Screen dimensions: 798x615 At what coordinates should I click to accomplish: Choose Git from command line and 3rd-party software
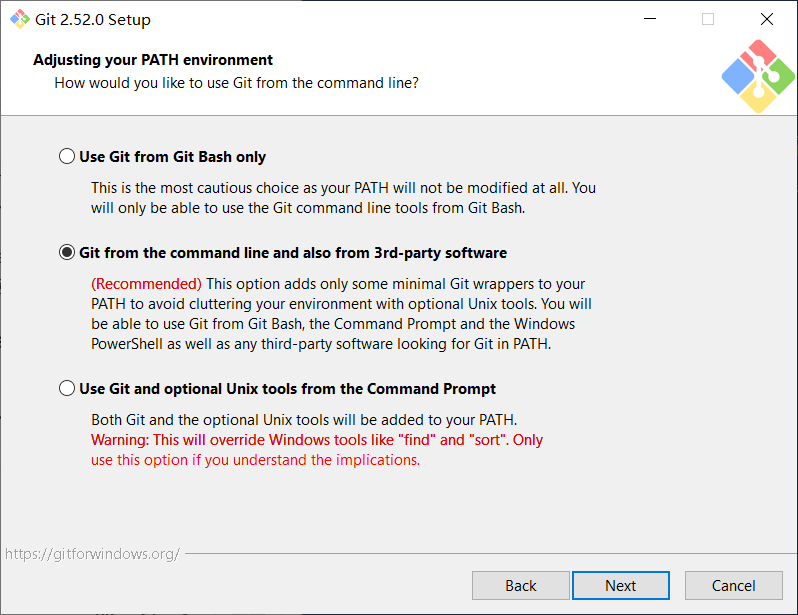67,253
